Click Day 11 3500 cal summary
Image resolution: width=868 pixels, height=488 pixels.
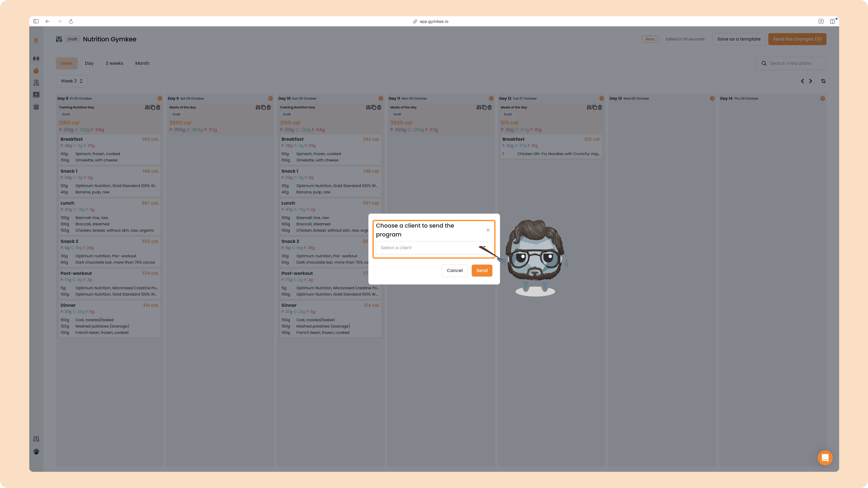click(401, 123)
